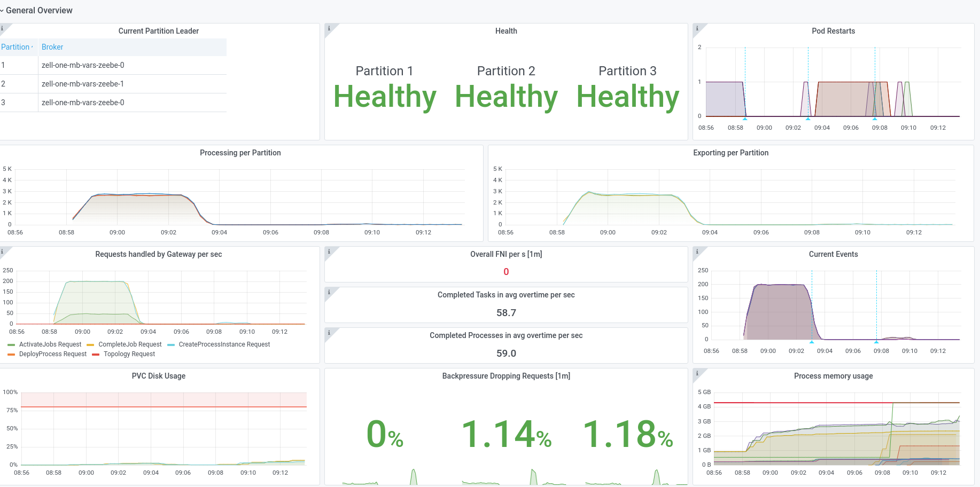The width and height of the screenshot is (980, 487).
Task: Click Completed Tasks value 58.7
Action: point(506,313)
